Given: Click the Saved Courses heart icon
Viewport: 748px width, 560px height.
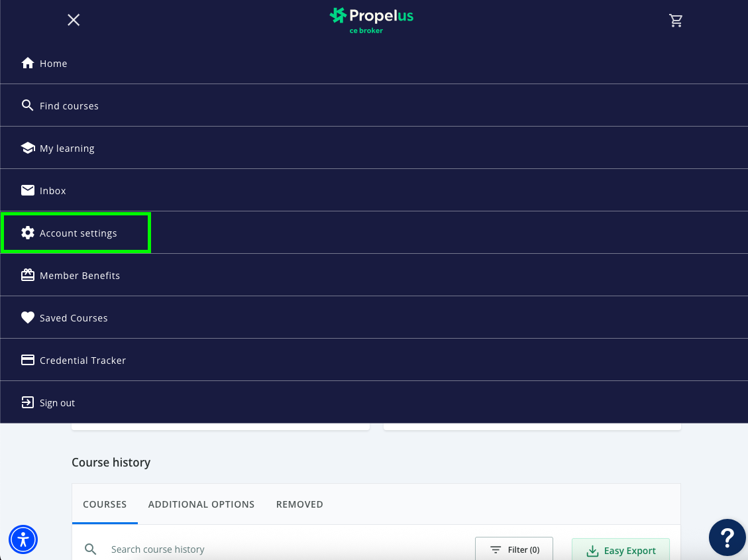Looking at the screenshot, I should pyautogui.click(x=28, y=318).
